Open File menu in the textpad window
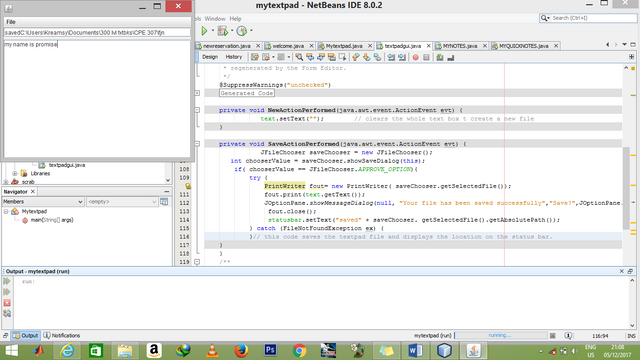 coord(11,22)
